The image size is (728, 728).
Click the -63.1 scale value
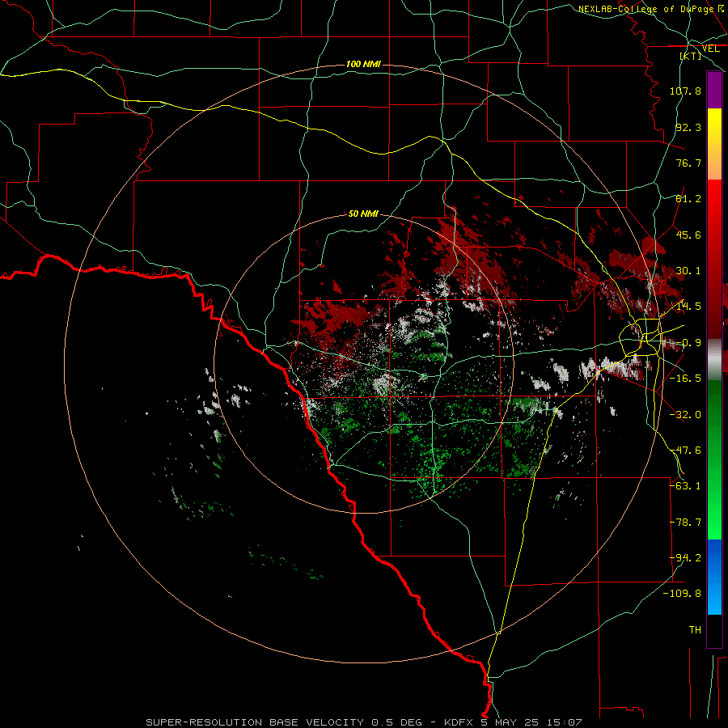coord(685,486)
